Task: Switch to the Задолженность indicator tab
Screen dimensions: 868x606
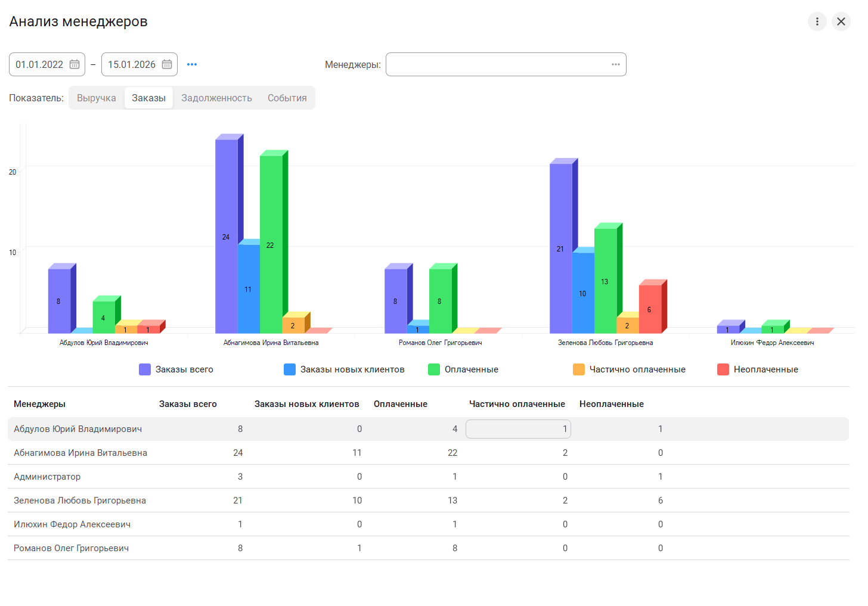Action: pyautogui.click(x=216, y=98)
